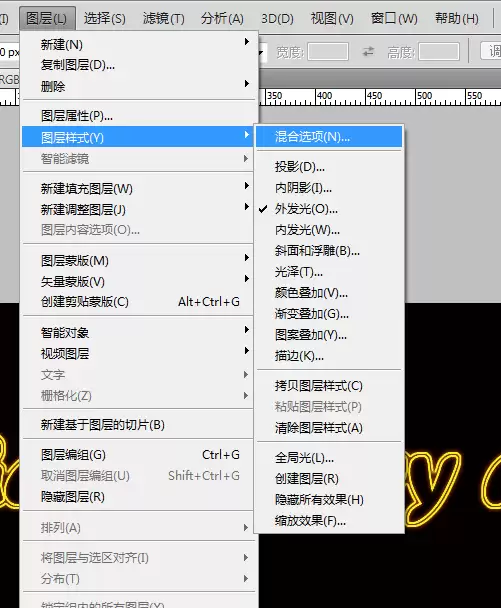Viewport: 501px width, 608px height.
Task: Open the 帮助(H) menu
Action: click(456, 18)
